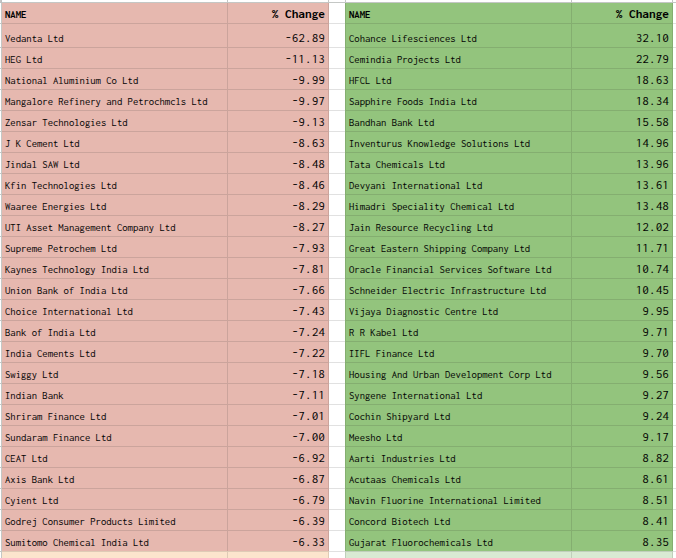Click Gujarat Fluorochemicals Ltd cell
676x558 pixels.
point(458,542)
